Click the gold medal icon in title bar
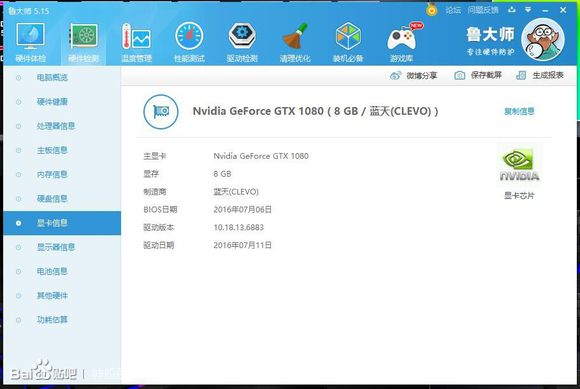Screen dimensions: 580x389 coord(431,10)
